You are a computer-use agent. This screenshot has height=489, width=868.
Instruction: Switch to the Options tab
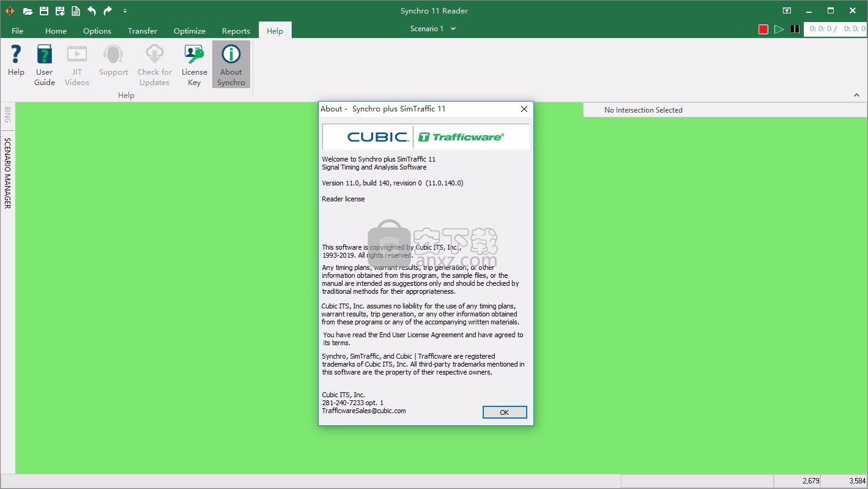click(x=97, y=31)
